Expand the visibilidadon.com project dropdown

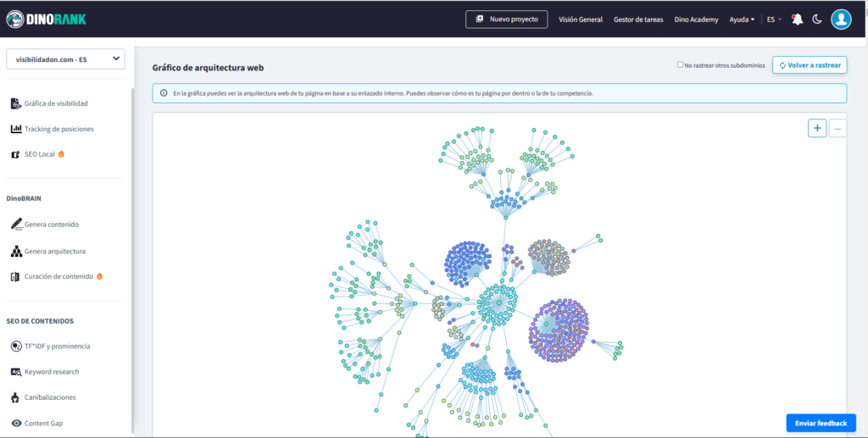(65, 58)
